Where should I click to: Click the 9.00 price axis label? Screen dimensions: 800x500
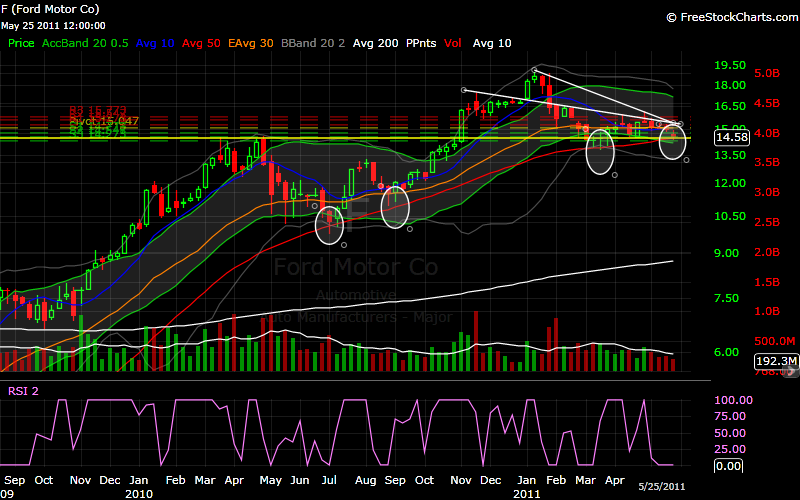727,253
